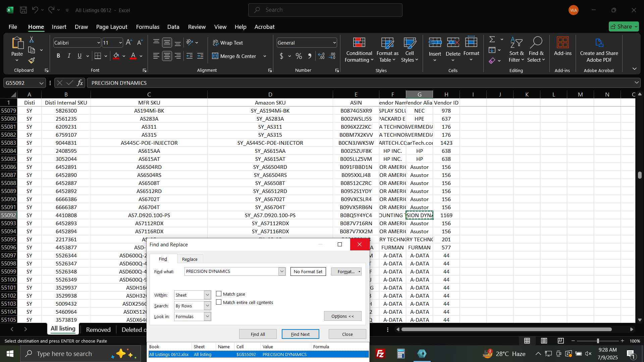Click the Page Break Preview status icon
The height and width of the screenshot is (362, 644).
click(561, 341)
